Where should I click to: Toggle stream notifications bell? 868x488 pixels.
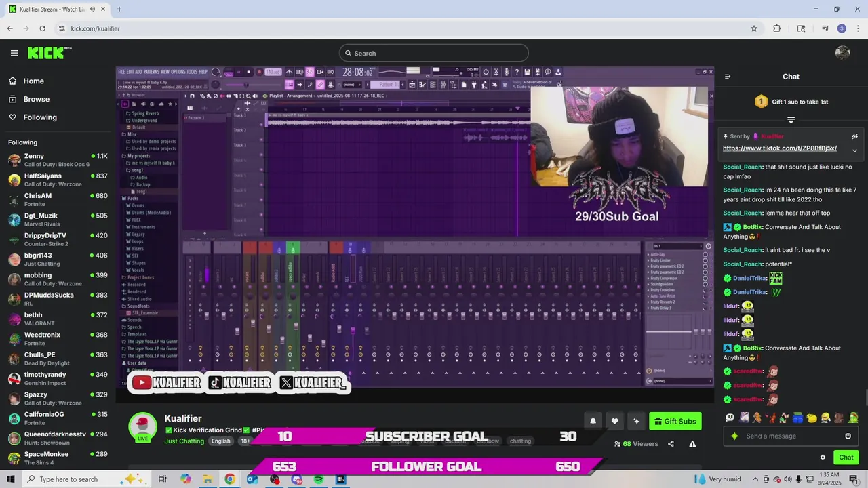[593, 421]
